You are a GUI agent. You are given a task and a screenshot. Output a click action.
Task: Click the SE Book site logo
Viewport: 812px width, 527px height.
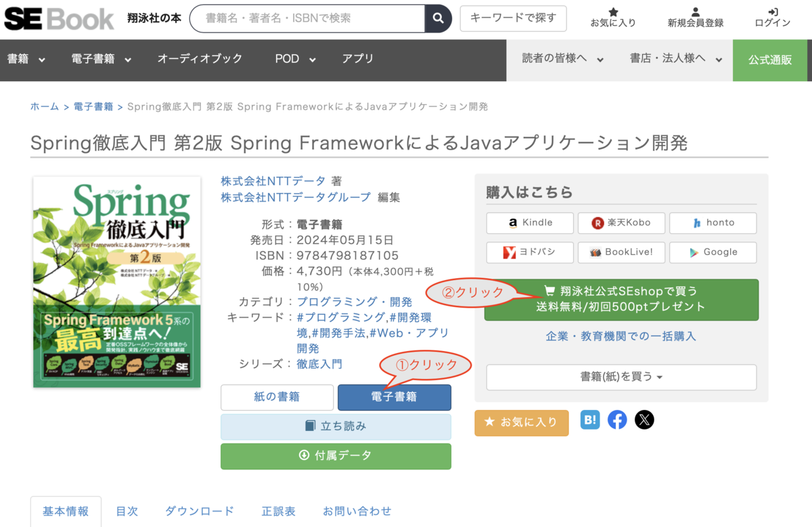59,18
